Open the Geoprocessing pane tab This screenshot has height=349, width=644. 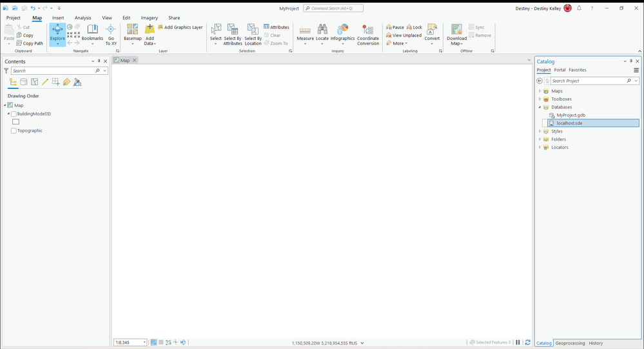click(570, 343)
